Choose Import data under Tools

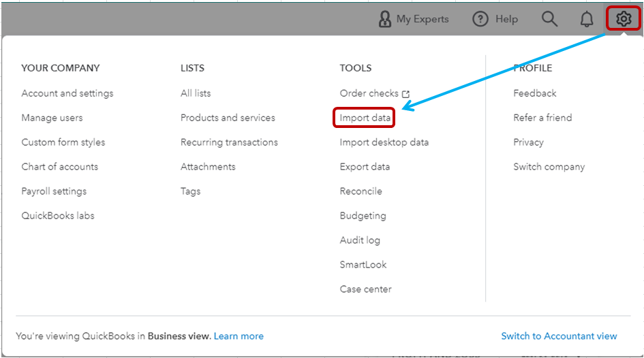point(365,118)
